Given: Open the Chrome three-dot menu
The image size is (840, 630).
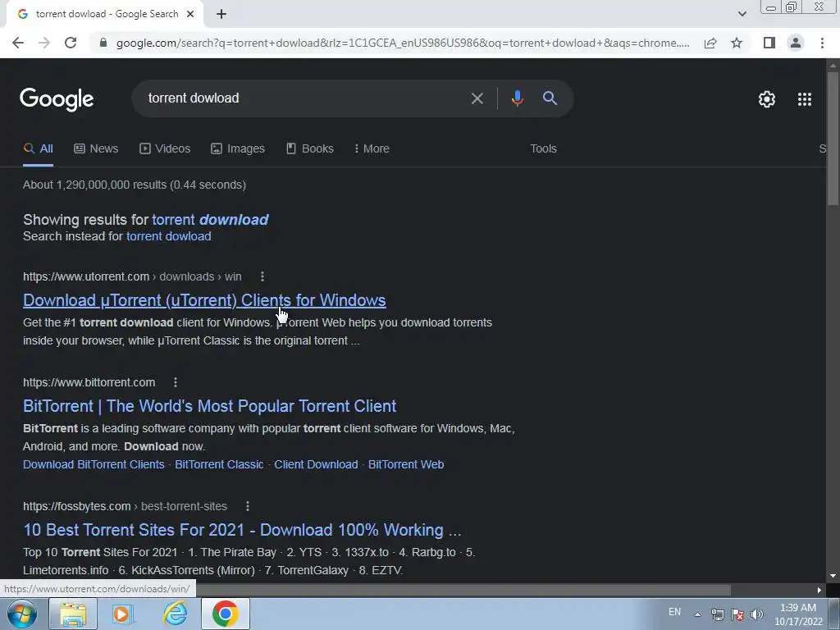Looking at the screenshot, I should click(822, 43).
